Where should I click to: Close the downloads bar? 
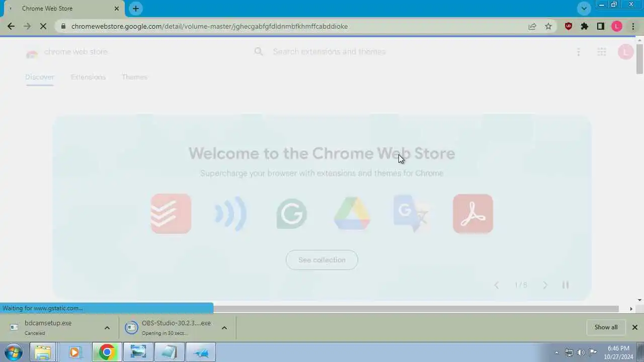point(635,327)
